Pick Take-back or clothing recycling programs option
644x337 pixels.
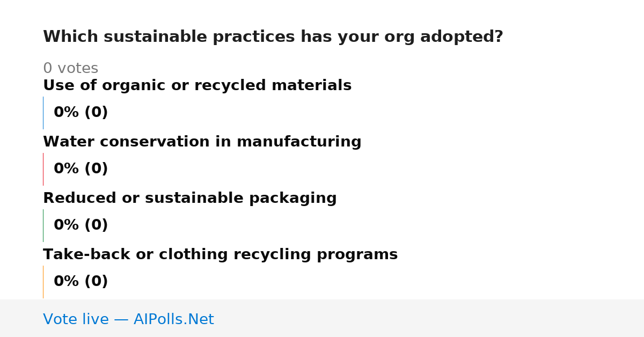(220, 254)
